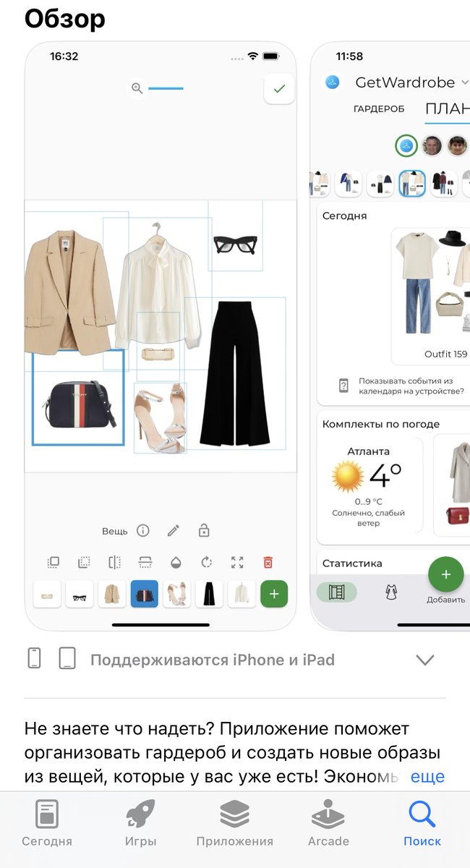This screenshot has height=868, width=470.
Task: Select the sandals thumbnail in item strip
Action: tap(177, 594)
